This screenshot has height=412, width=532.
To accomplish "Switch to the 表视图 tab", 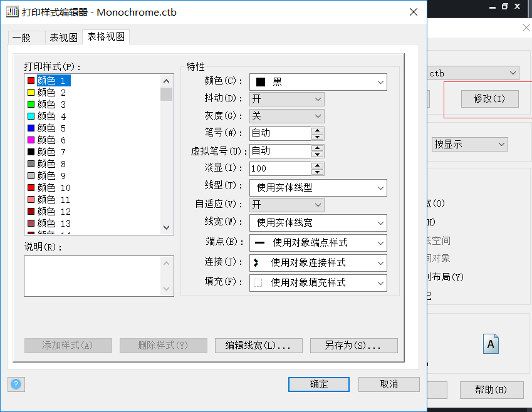I will [63, 38].
